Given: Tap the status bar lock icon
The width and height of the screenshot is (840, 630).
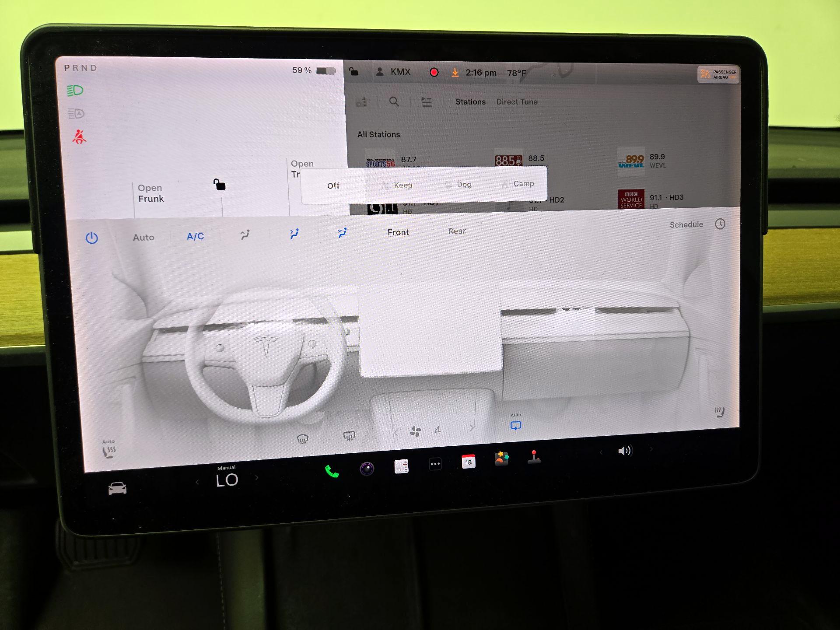Looking at the screenshot, I should (x=353, y=71).
